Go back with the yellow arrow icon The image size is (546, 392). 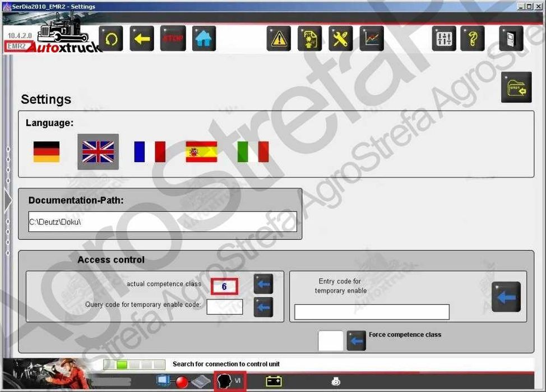[x=142, y=39]
